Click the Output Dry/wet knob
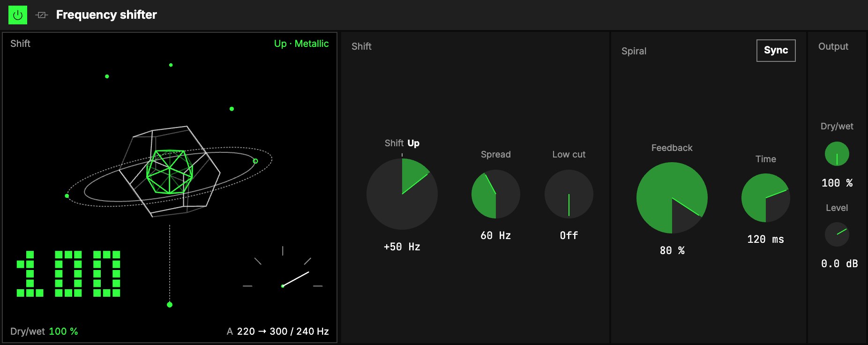This screenshot has width=868, height=345. pos(837,154)
